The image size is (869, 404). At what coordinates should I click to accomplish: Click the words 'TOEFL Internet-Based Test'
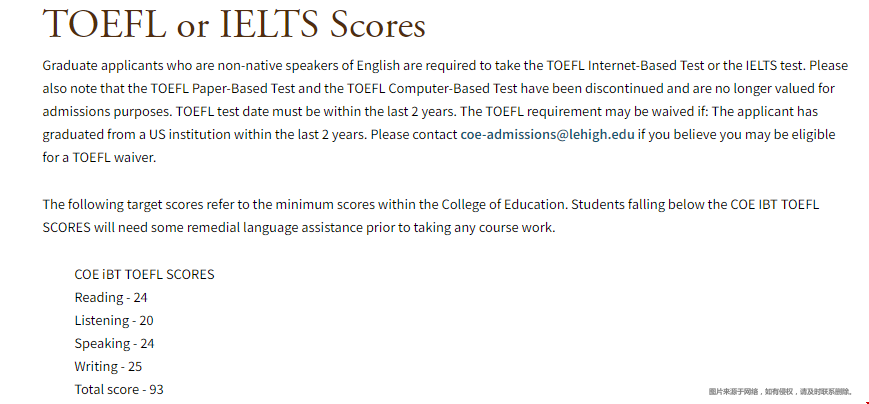[x=625, y=65]
